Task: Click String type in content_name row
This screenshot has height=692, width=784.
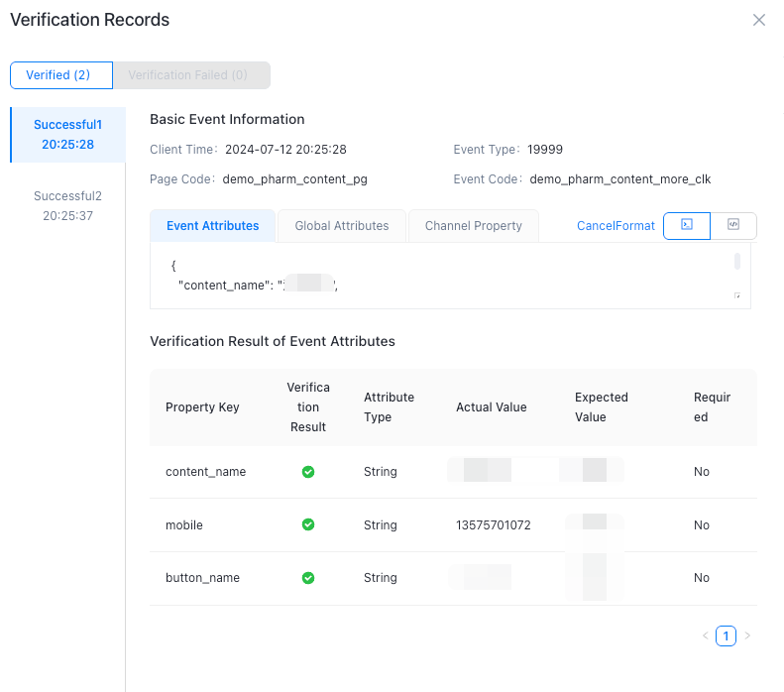Action: [x=380, y=472]
